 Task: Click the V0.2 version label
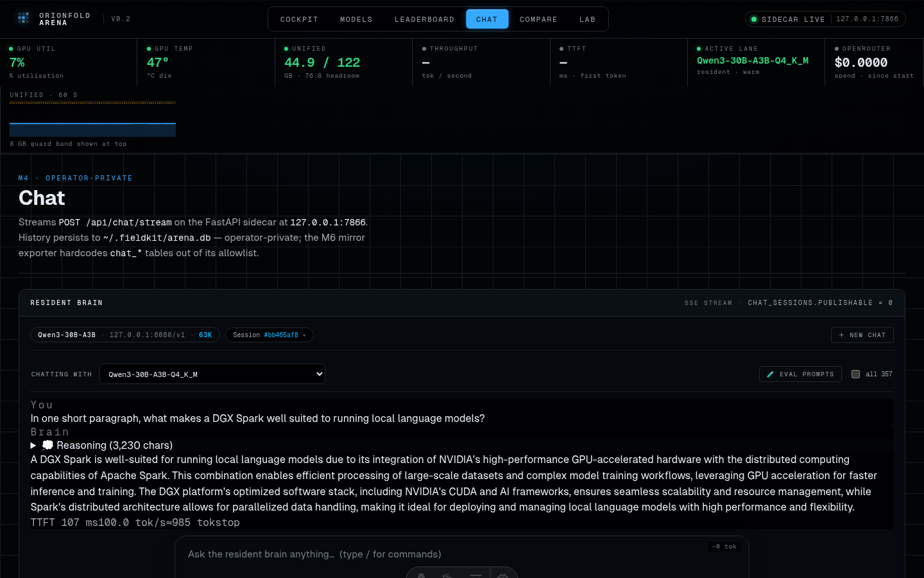[121, 19]
